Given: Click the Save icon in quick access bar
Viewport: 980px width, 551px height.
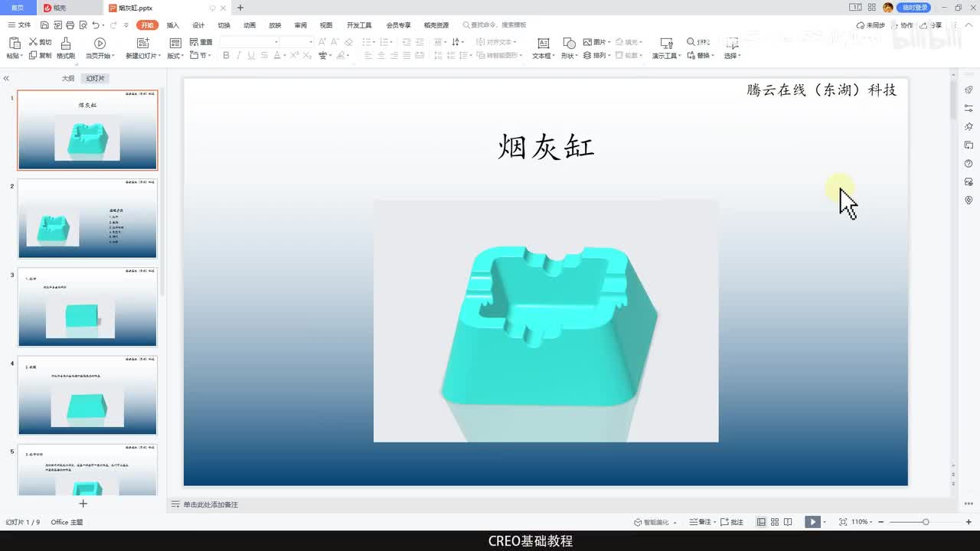Looking at the screenshot, I should pos(44,25).
